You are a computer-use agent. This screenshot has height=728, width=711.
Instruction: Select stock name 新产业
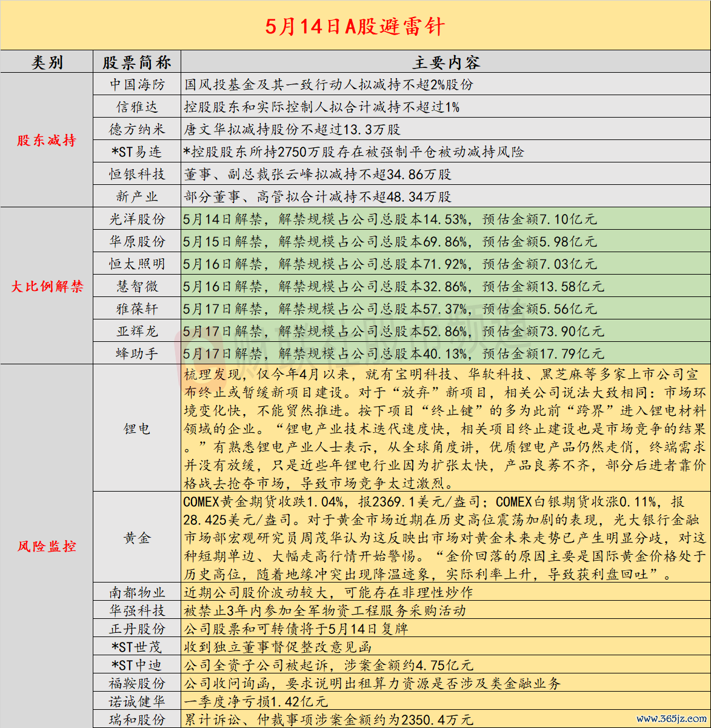(x=137, y=196)
